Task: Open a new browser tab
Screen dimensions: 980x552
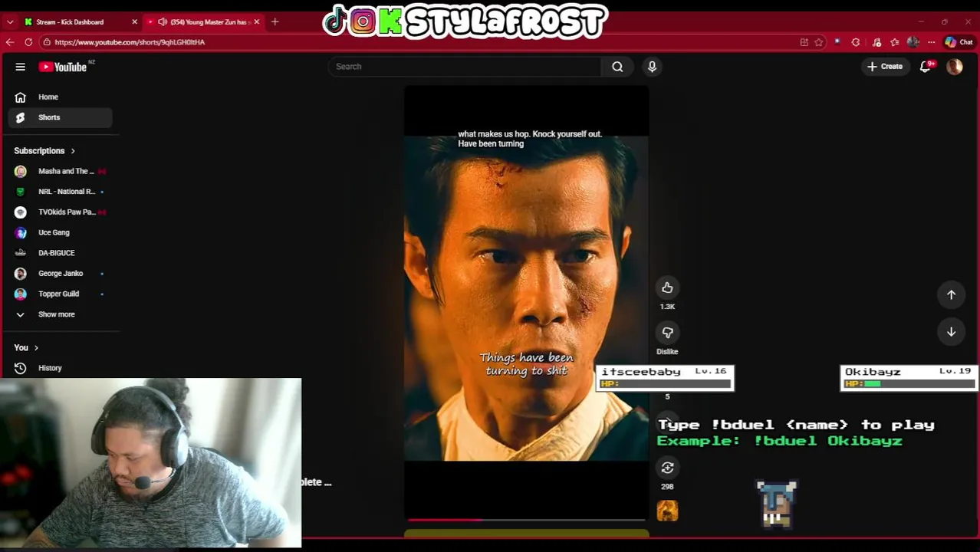Action: coord(275,21)
